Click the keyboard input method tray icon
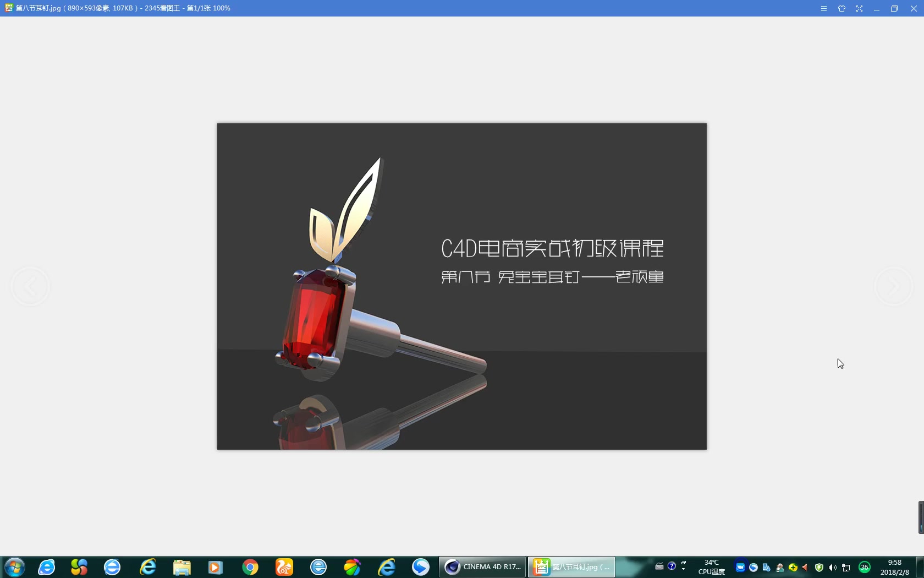This screenshot has width=924, height=578. click(659, 566)
